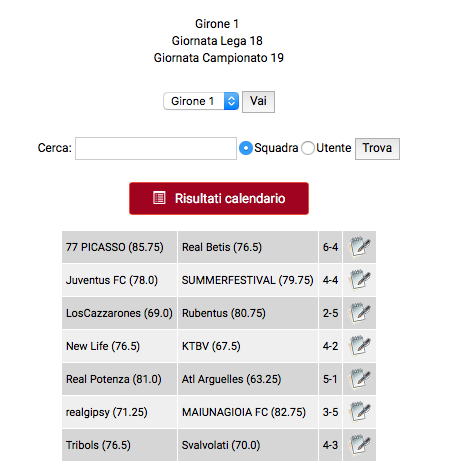This screenshot has height=466, width=457.
Task: Focus the Cerca search field
Action: coord(156,148)
